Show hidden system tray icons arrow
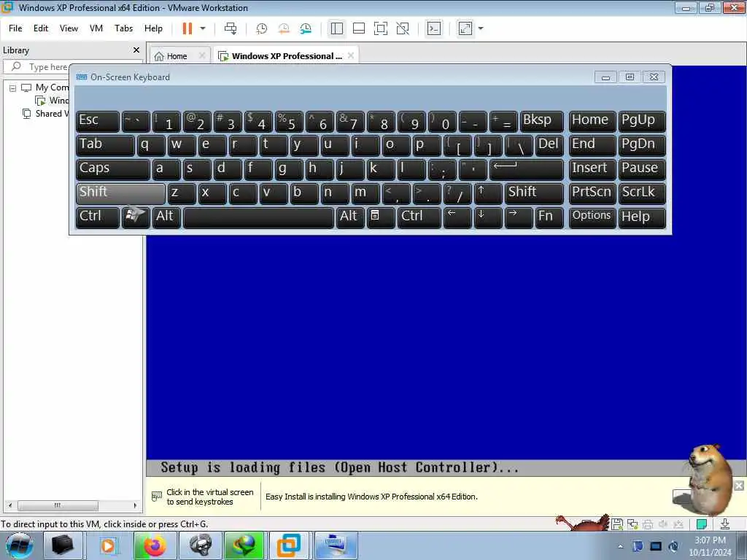The image size is (747, 560). click(x=620, y=546)
